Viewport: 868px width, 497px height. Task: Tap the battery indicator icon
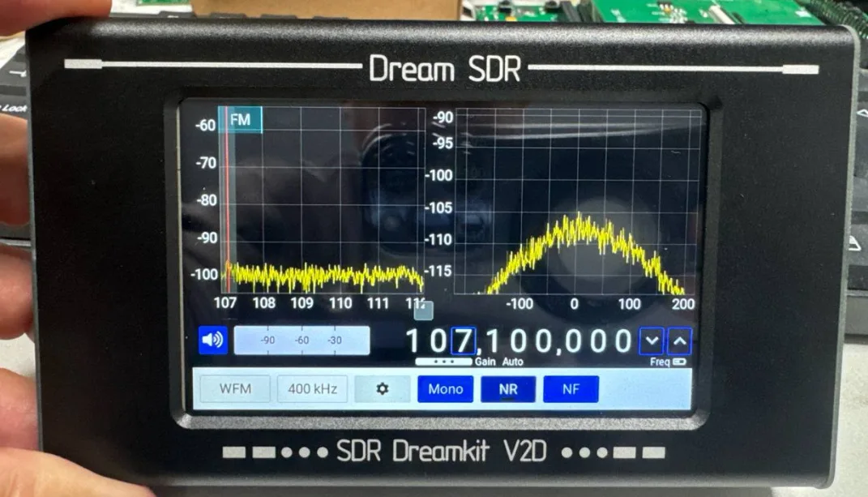click(679, 362)
